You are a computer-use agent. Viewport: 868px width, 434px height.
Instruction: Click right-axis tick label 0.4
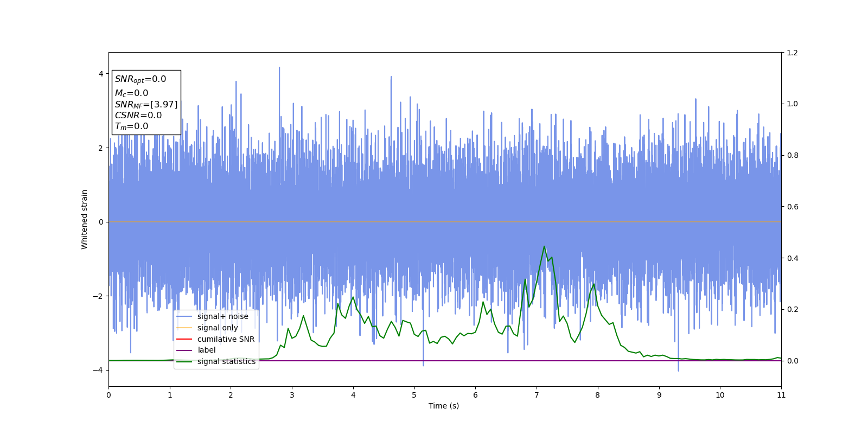coord(792,258)
